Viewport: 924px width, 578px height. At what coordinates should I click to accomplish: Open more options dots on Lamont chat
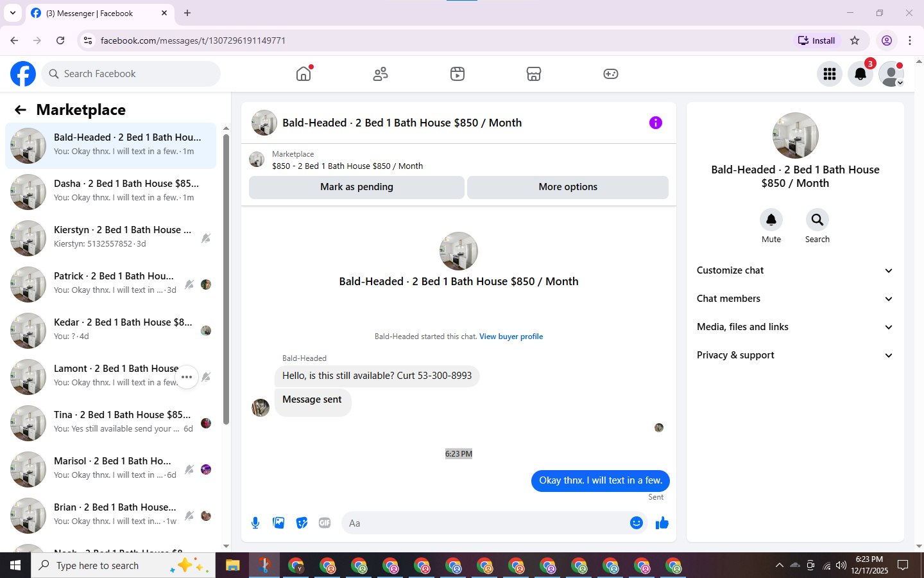(x=187, y=377)
